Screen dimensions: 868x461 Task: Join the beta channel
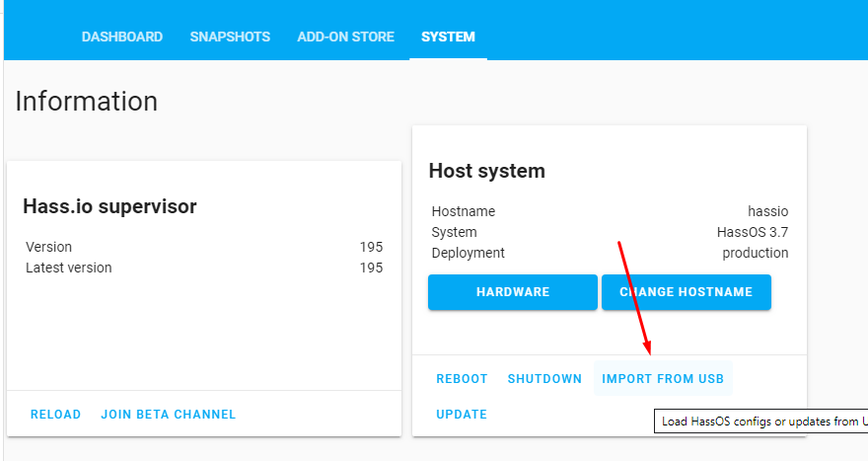(169, 415)
